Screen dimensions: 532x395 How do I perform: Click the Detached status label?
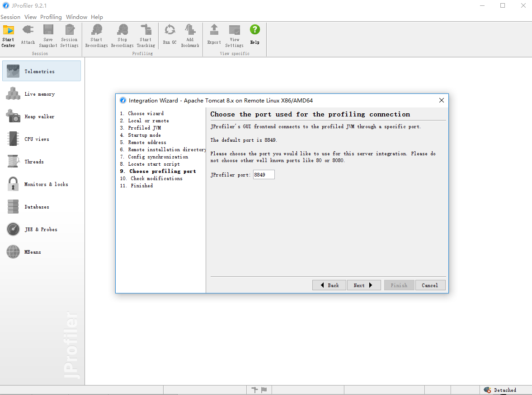point(505,390)
